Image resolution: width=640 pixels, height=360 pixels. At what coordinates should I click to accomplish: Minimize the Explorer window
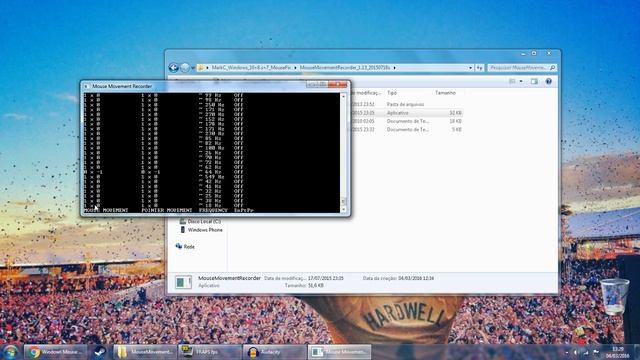click(x=523, y=53)
